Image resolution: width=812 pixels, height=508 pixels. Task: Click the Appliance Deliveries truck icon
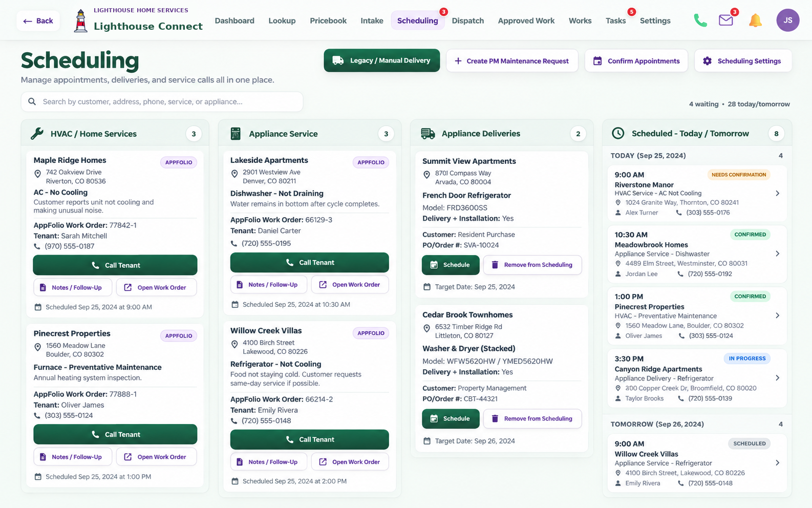[x=428, y=134]
